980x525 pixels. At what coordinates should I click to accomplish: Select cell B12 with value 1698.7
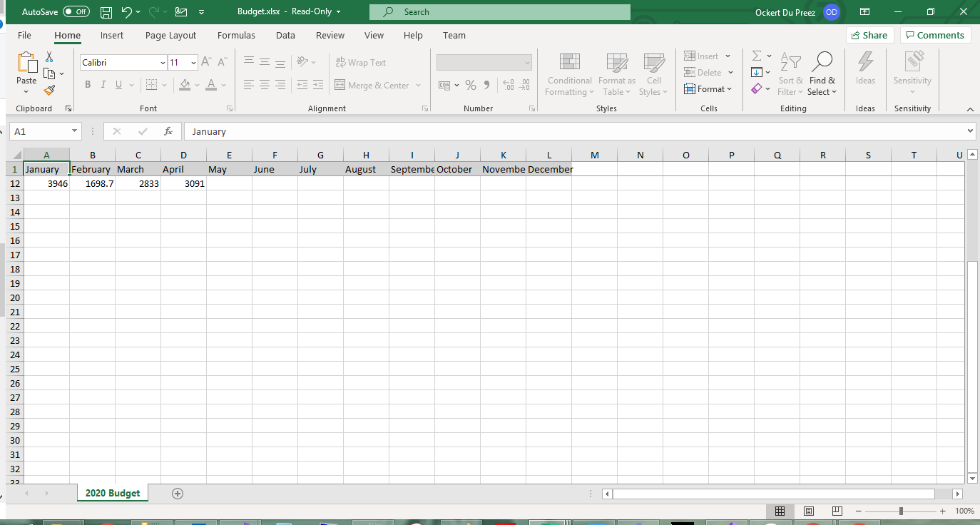tap(92, 183)
